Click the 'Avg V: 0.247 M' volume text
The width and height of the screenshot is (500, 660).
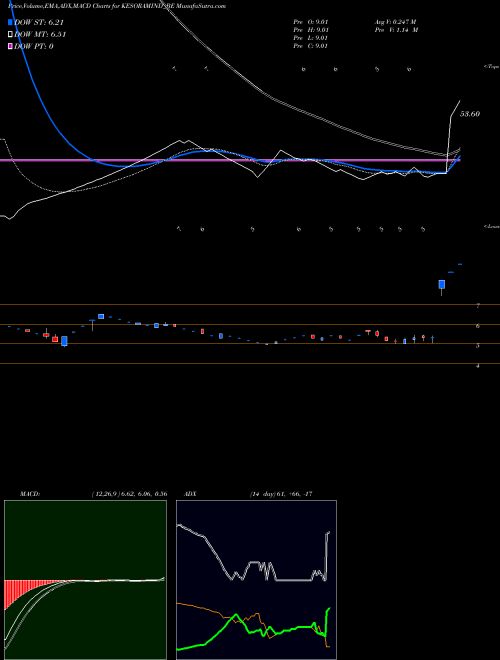tap(396, 22)
